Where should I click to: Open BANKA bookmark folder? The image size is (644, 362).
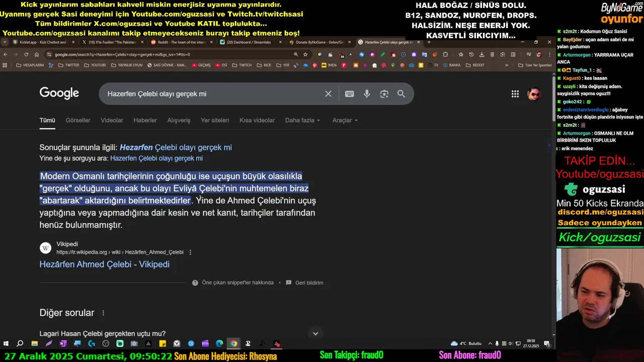451,65
